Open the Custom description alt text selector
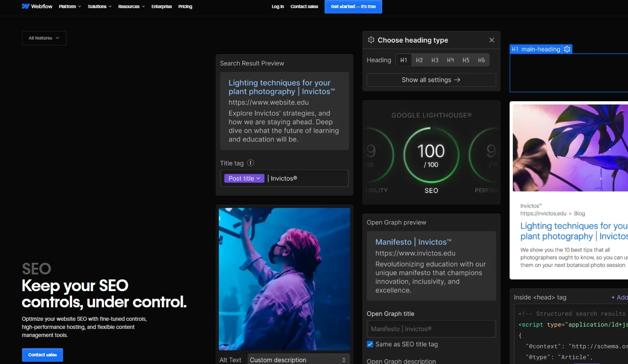The image size is (628, 364). (x=299, y=360)
